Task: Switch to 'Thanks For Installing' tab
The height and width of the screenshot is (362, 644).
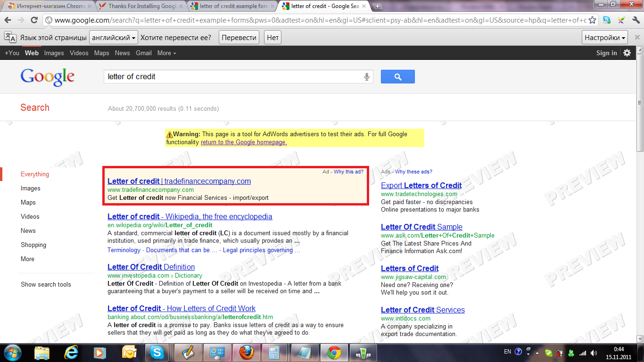Action: [141, 6]
